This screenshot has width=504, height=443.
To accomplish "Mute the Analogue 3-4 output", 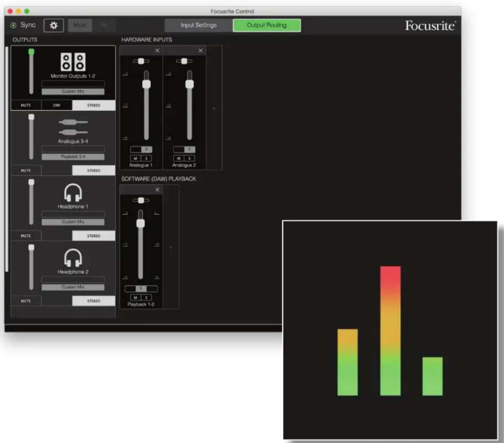I will [26, 170].
